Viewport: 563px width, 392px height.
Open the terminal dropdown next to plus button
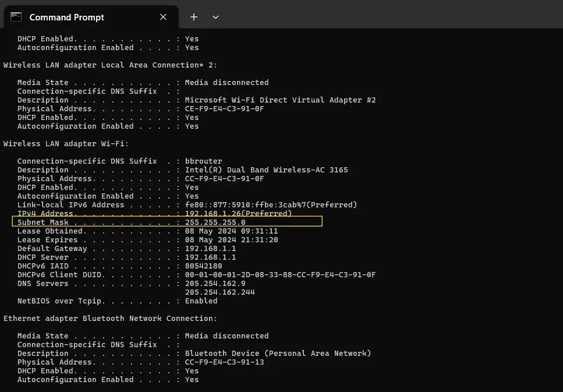215,17
